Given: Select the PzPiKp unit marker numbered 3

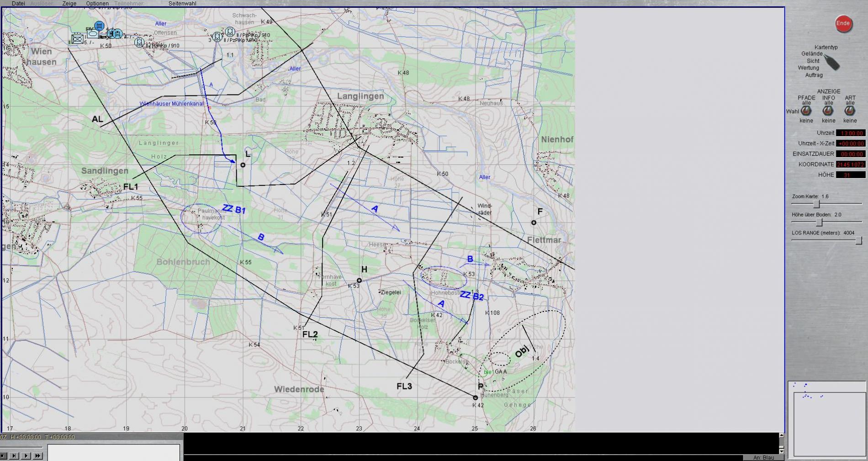Looking at the screenshot, I should pyautogui.click(x=217, y=36).
